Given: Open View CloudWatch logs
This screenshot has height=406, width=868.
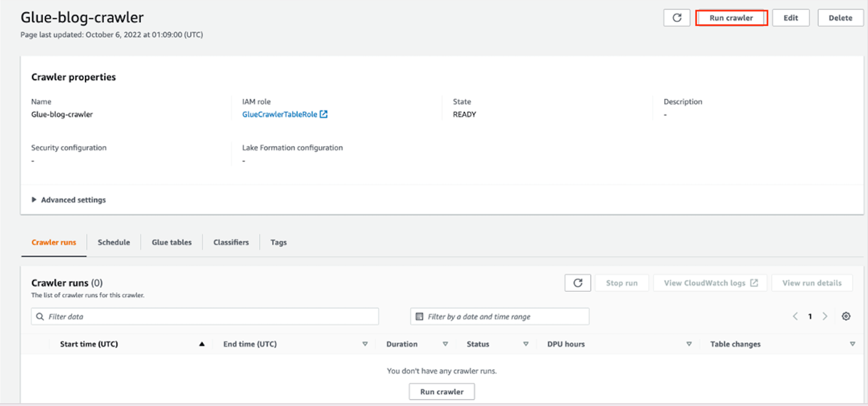Looking at the screenshot, I should [x=711, y=283].
